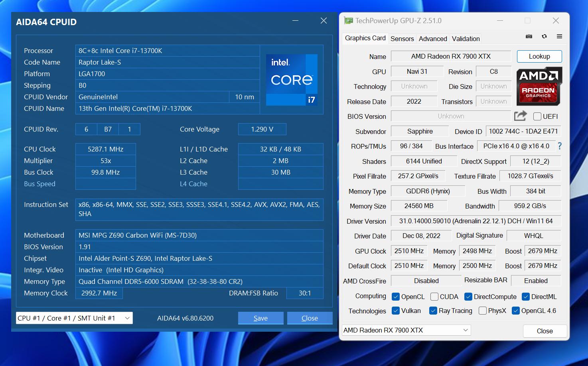Image resolution: width=588 pixels, height=366 pixels.
Task: Click the Memory Type value GDDR6 (Hynix)
Action: pyautogui.click(x=428, y=191)
